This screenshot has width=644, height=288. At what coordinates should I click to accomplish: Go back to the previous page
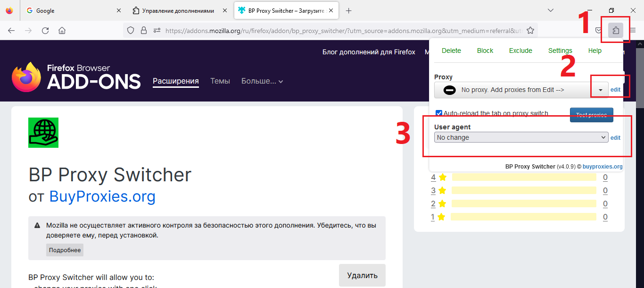click(x=11, y=31)
